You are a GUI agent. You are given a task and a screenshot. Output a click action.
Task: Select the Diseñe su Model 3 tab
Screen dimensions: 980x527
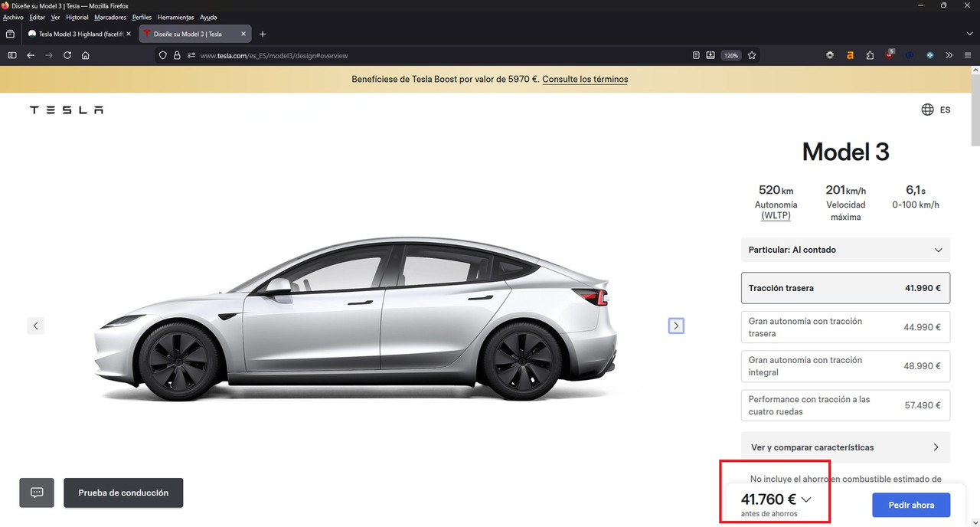[194, 34]
